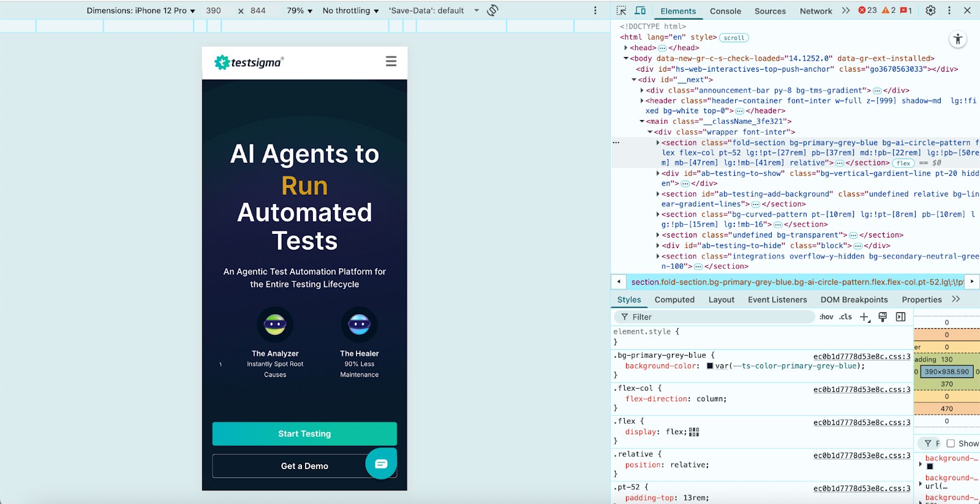Viewport: 980px width, 504px height.
Task: Expand the ab-testing-to-show div node
Action: (658, 173)
